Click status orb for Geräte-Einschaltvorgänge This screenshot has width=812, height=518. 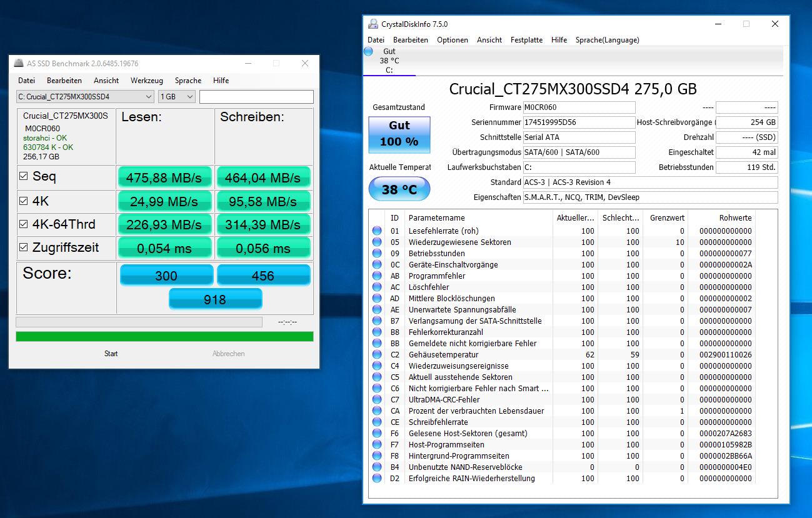(x=377, y=264)
